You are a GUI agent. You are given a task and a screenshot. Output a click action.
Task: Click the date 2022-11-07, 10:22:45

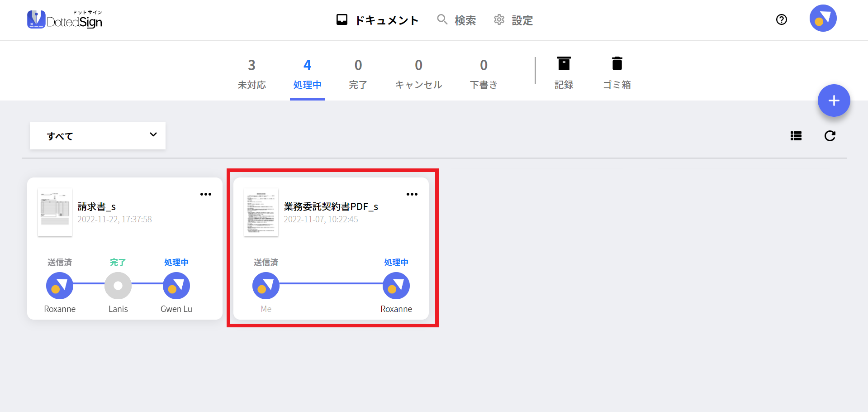coord(321,219)
